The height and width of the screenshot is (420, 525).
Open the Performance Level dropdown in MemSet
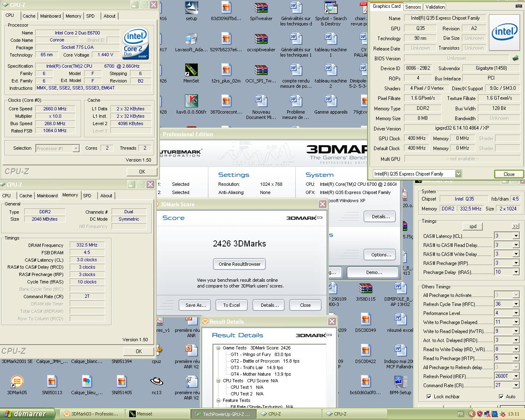(x=516, y=313)
